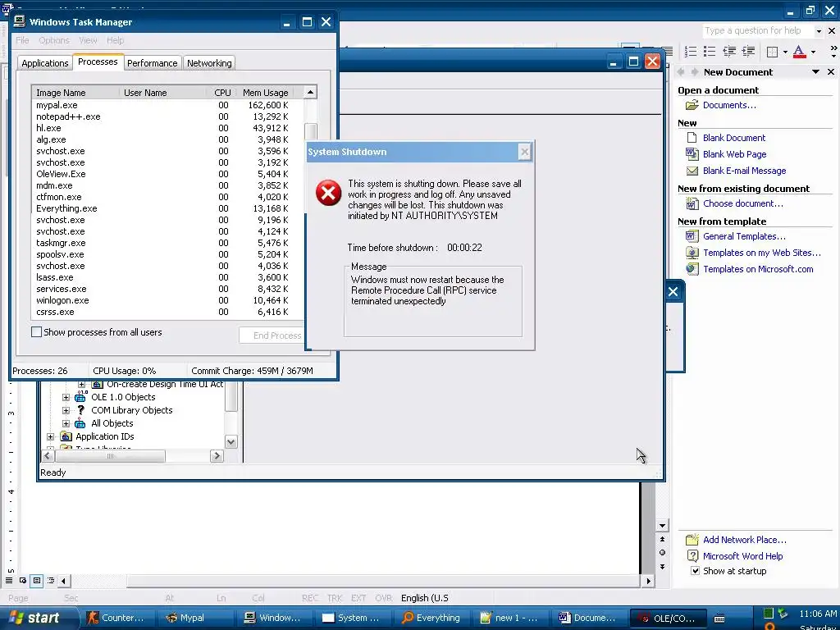Viewport: 840px width, 630px height.
Task: Switch Word to Outline view icon
Action: (51, 580)
